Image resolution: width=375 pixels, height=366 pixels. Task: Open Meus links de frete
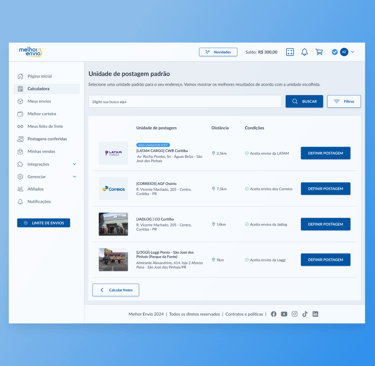point(46,126)
